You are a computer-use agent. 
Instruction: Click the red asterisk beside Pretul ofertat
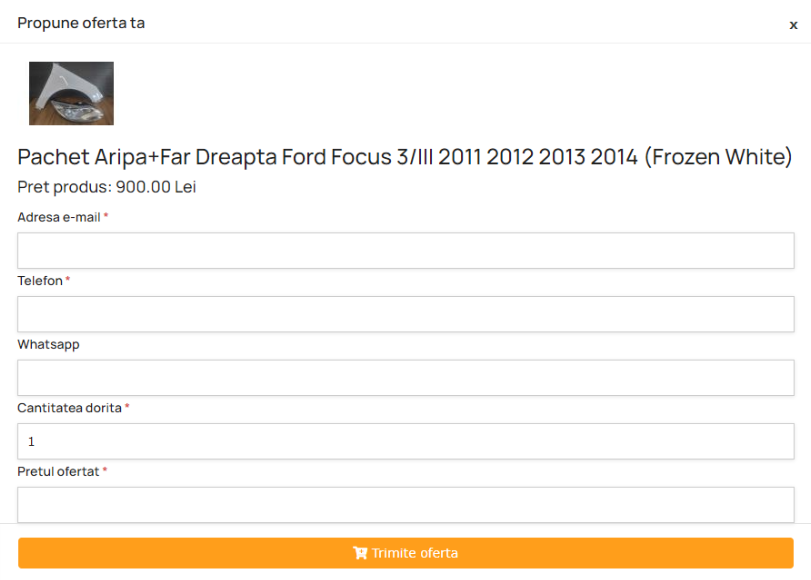click(x=105, y=470)
